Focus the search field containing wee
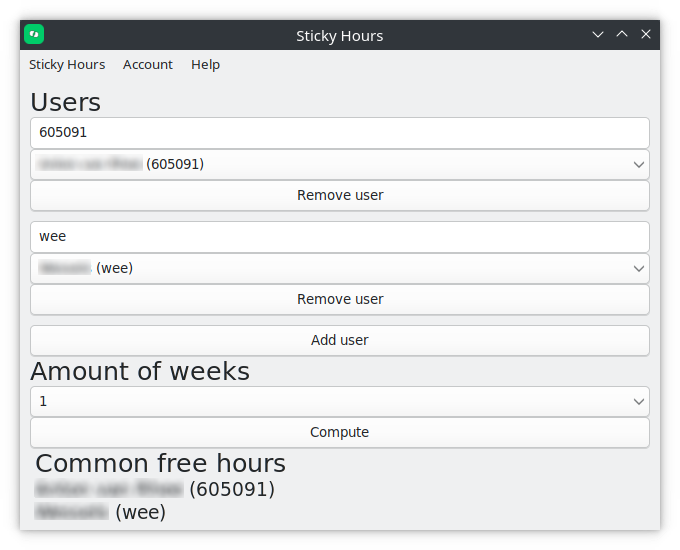 click(x=340, y=237)
